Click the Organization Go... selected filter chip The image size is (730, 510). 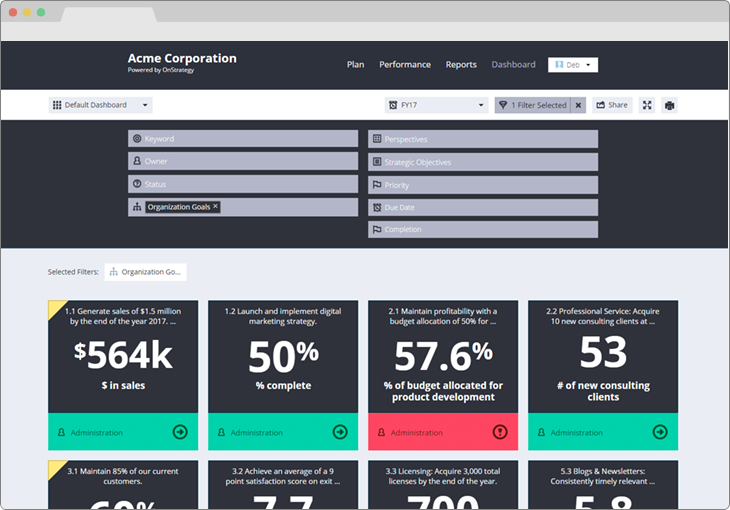pyautogui.click(x=146, y=272)
